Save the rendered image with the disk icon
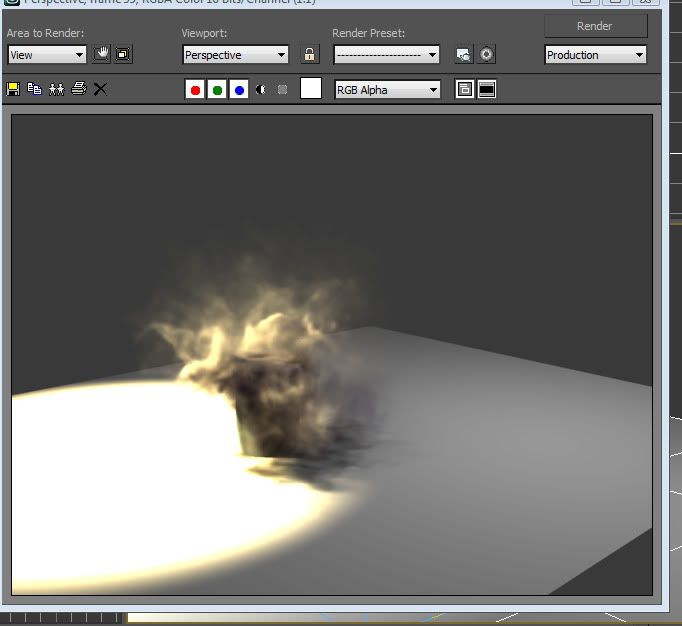 13,89
